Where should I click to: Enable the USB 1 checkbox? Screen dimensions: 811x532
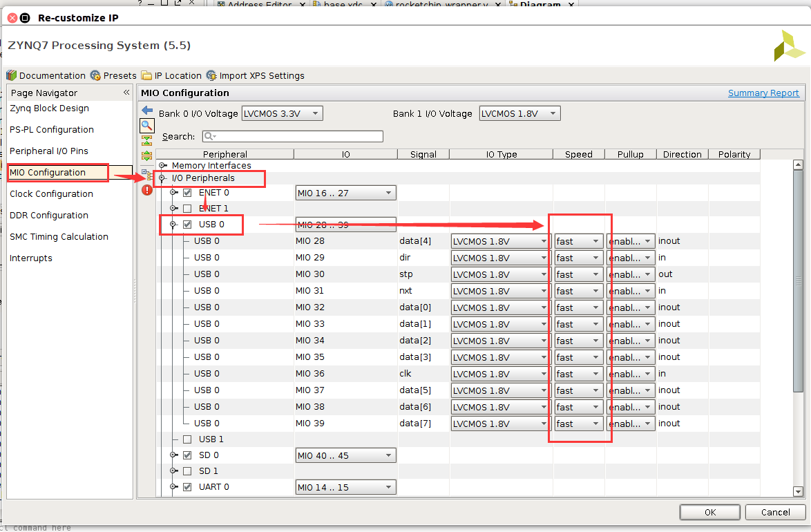click(187, 439)
